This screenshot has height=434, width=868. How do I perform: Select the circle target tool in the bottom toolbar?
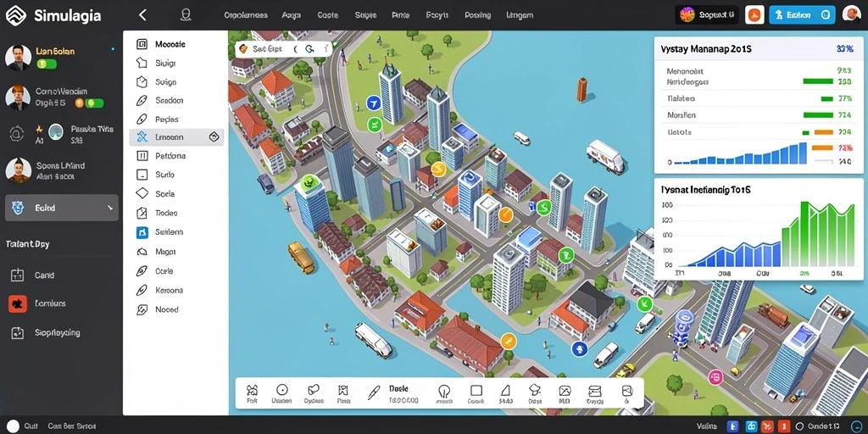tap(282, 390)
